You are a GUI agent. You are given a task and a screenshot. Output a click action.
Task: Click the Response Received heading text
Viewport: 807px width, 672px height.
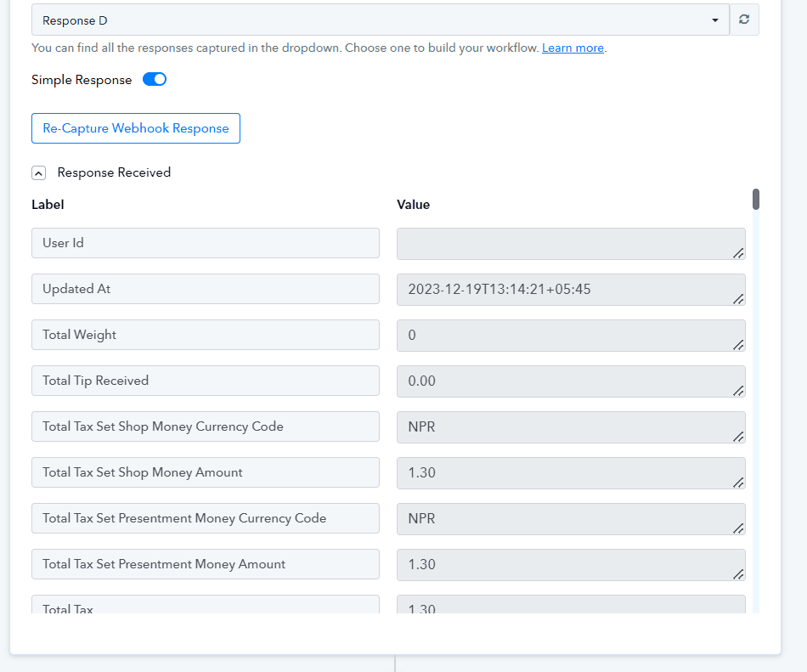114,172
